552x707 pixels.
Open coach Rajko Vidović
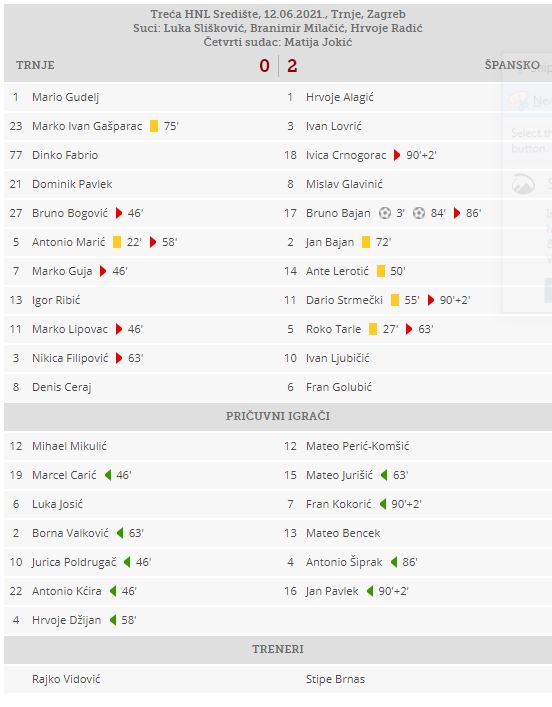66,679
